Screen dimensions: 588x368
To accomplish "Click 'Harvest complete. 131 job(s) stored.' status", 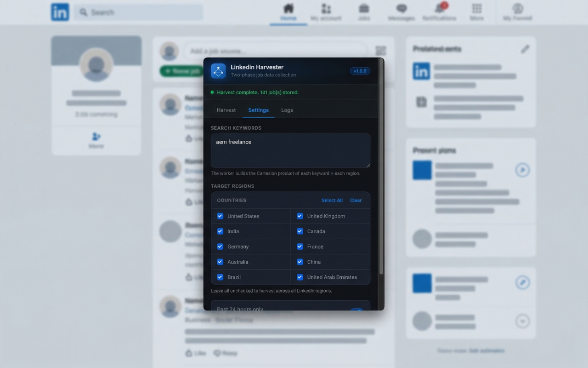I will (258, 92).
